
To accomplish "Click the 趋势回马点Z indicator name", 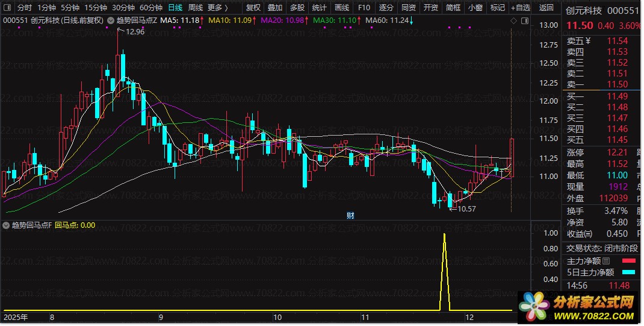I will coord(137,20).
